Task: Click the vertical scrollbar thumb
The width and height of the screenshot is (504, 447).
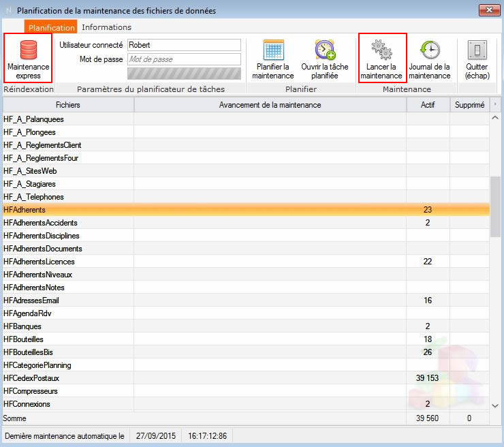Action: [495, 206]
